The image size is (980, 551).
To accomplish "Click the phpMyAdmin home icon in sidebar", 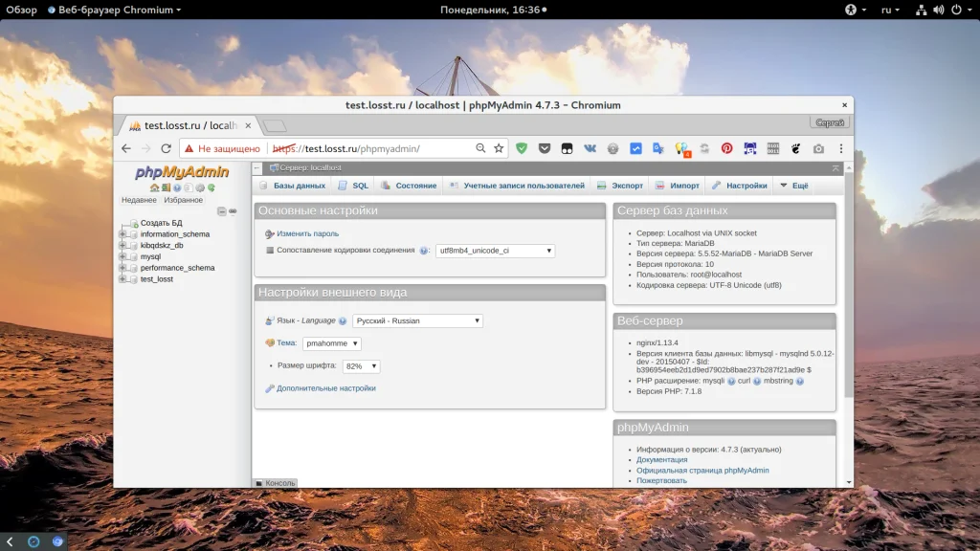I will [154, 187].
